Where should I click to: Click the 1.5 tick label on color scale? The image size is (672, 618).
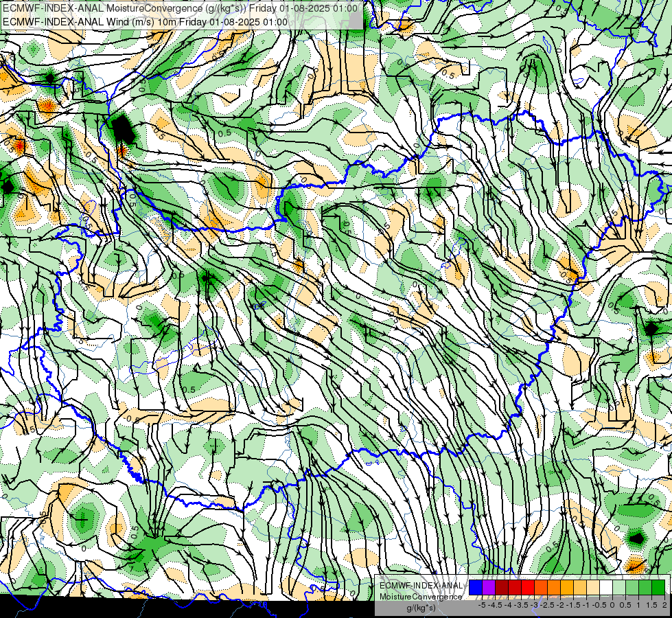click(652, 605)
